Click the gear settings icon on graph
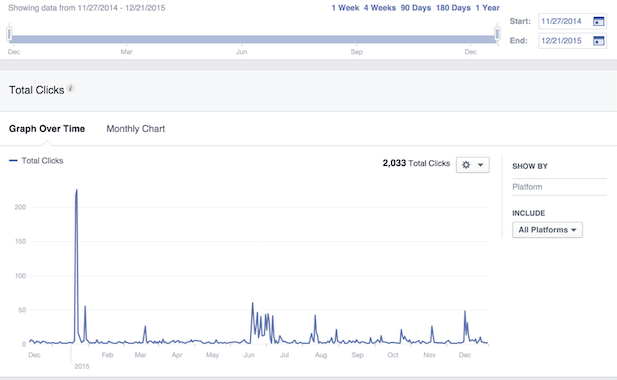 [466, 165]
